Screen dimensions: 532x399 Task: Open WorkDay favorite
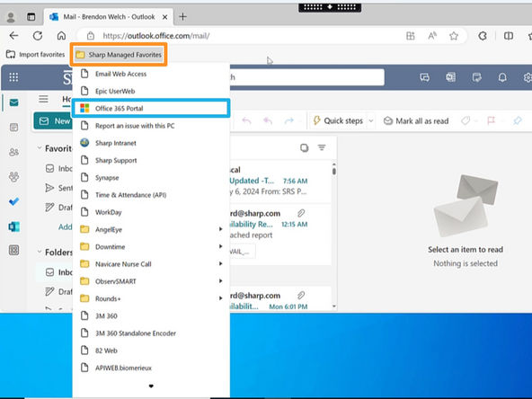click(151, 212)
